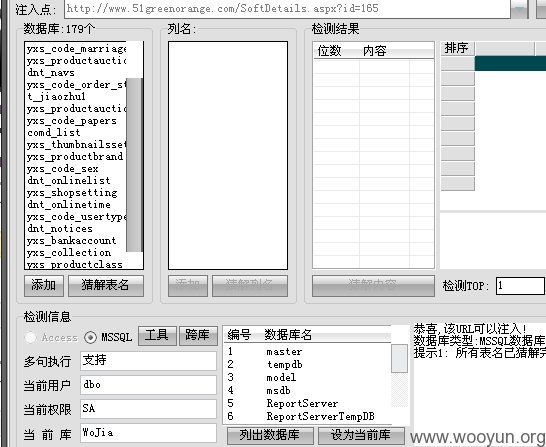This screenshot has width=546, height=447.
Task: Select table yxs_code_sex in list
Action: [x=63, y=169]
